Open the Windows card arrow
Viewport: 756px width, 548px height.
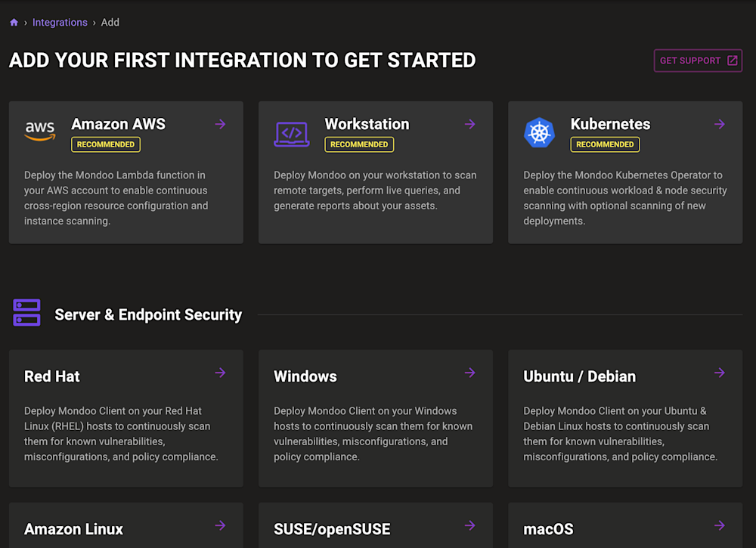(x=470, y=373)
